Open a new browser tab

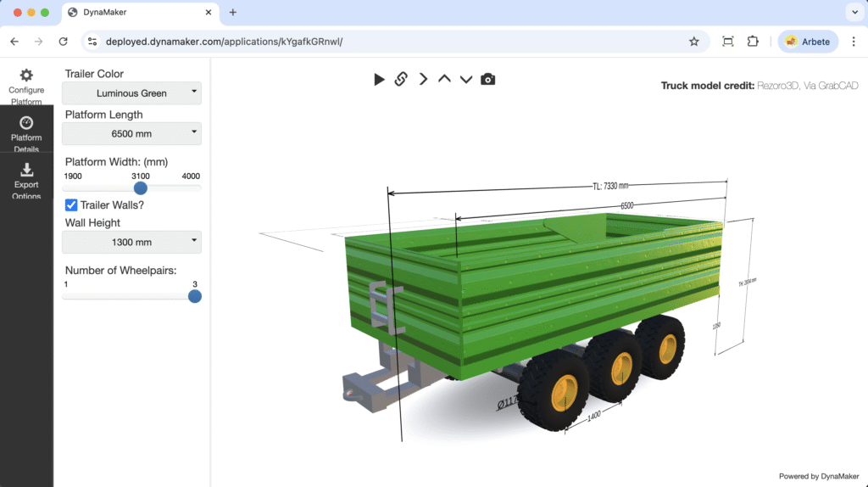pyautogui.click(x=232, y=12)
